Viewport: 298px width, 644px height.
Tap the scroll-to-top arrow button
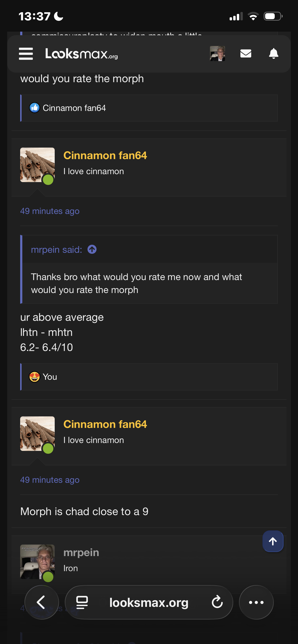coord(273,541)
